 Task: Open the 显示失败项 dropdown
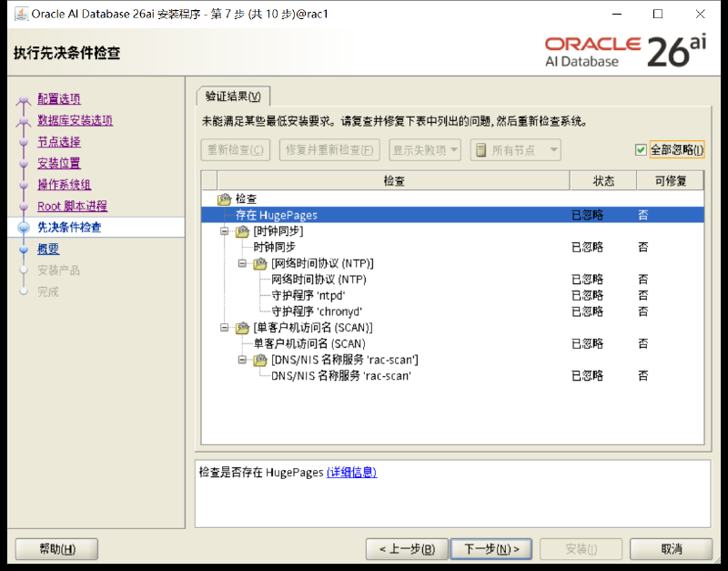tap(425, 150)
